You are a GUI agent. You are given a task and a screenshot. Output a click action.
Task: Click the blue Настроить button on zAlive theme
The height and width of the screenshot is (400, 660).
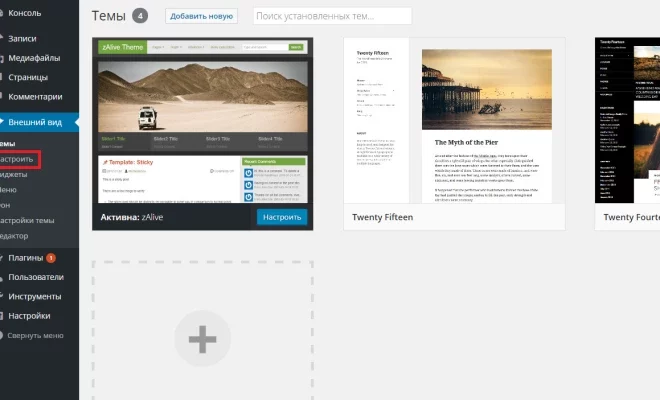282,217
